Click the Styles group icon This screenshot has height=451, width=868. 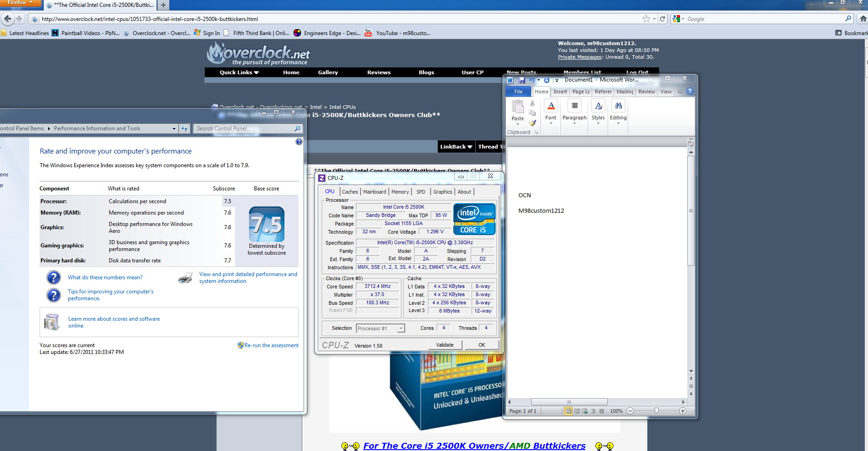(598, 106)
